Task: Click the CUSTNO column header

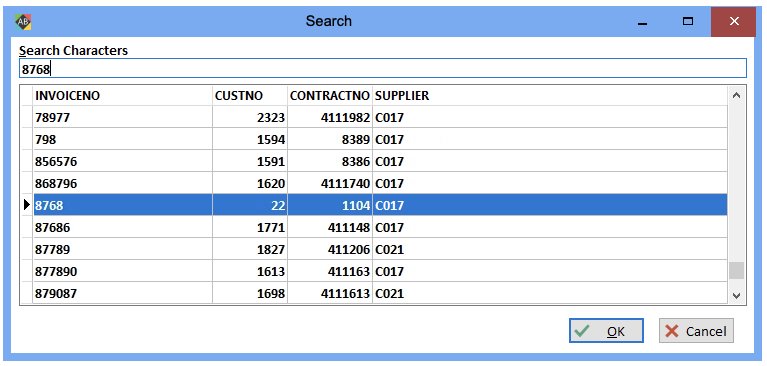Action: [250, 96]
